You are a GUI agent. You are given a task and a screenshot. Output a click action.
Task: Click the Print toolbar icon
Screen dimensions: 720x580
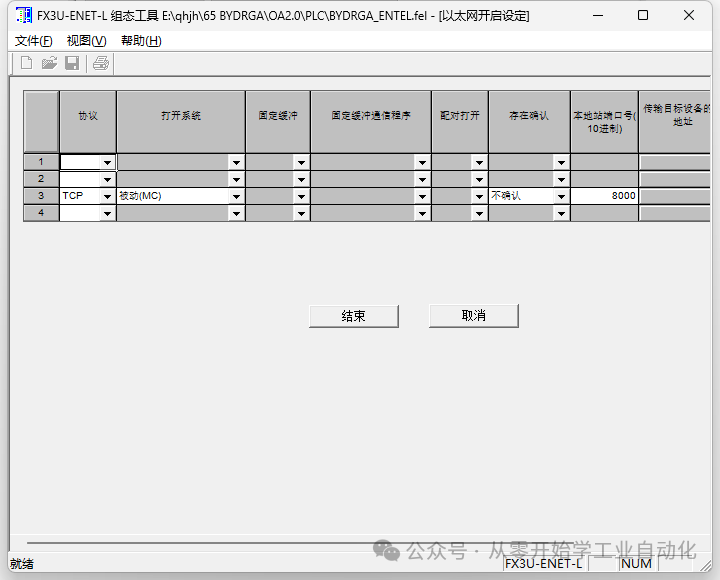pyautogui.click(x=101, y=63)
